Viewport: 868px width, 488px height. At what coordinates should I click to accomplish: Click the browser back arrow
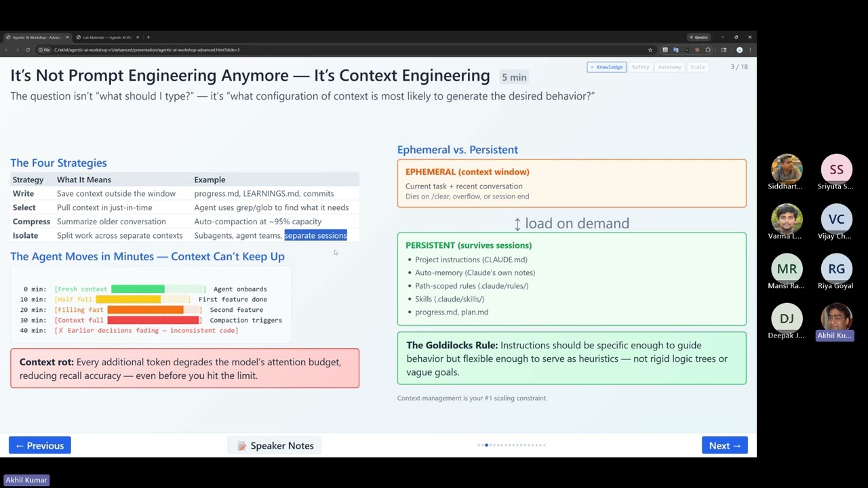6,50
